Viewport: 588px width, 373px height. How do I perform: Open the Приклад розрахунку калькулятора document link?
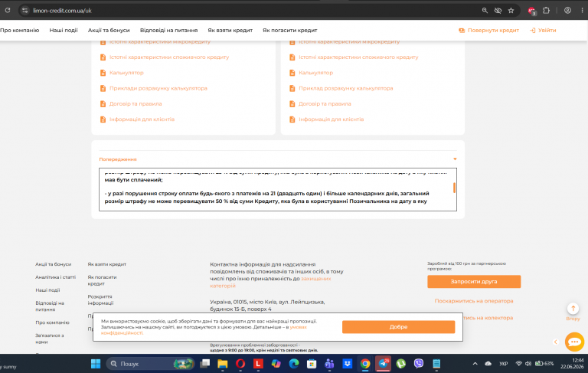click(346, 88)
